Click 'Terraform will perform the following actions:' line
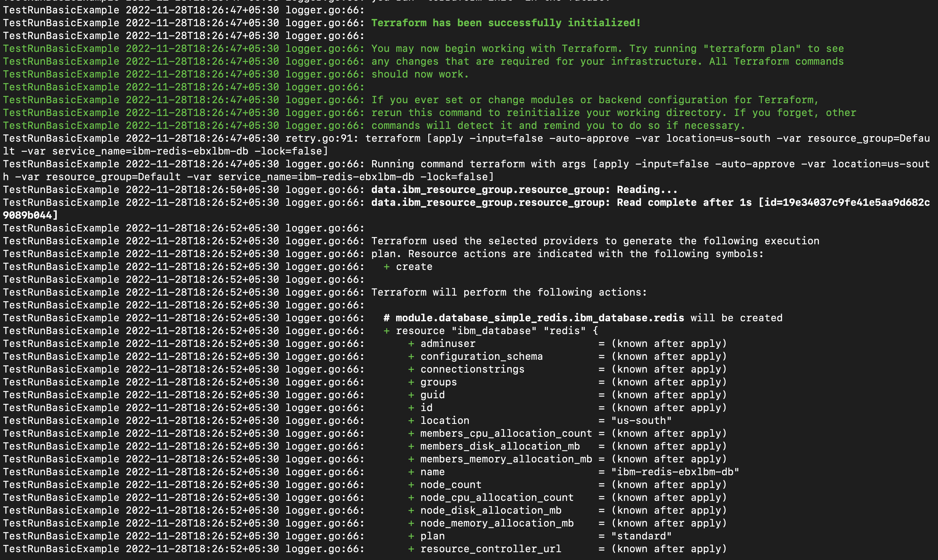This screenshot has height=560, width=938. 509,293
